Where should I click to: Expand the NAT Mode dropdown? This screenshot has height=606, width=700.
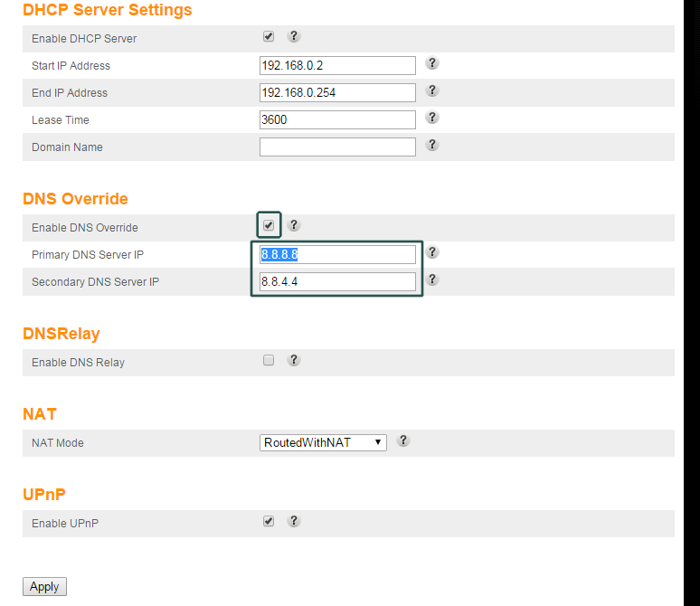coord(323,442)
